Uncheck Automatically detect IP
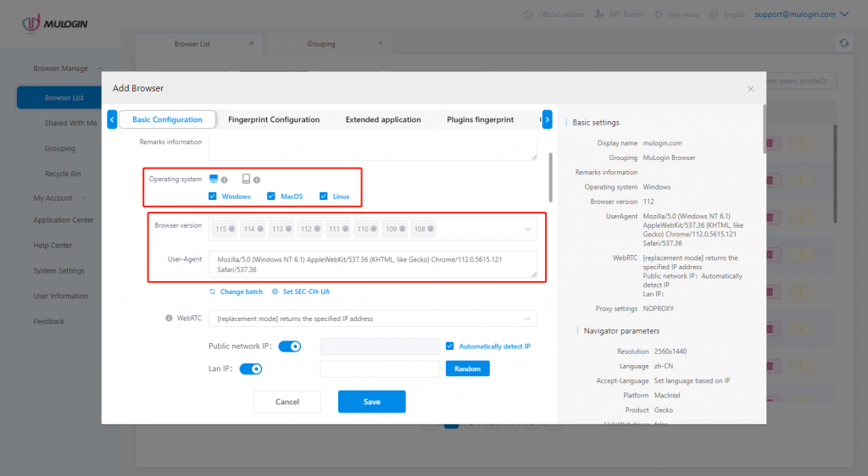 (449, 346)
